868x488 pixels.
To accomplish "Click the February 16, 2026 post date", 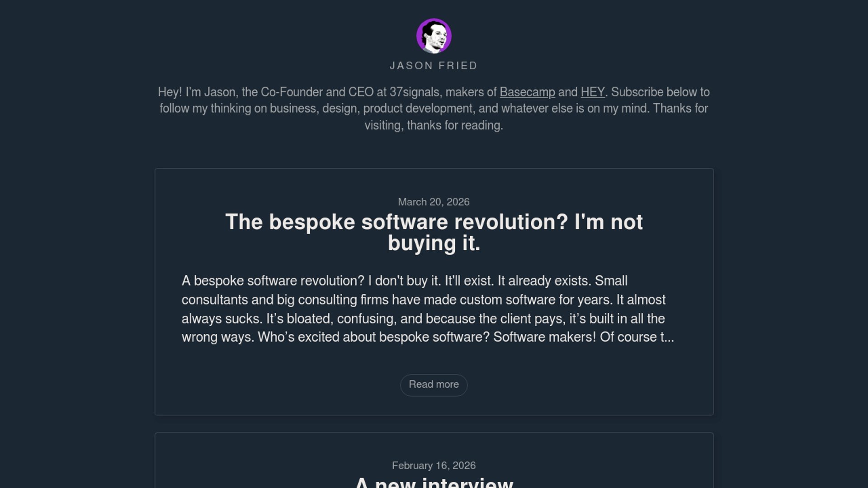I will pyautogui.click(x=434, y=466).
